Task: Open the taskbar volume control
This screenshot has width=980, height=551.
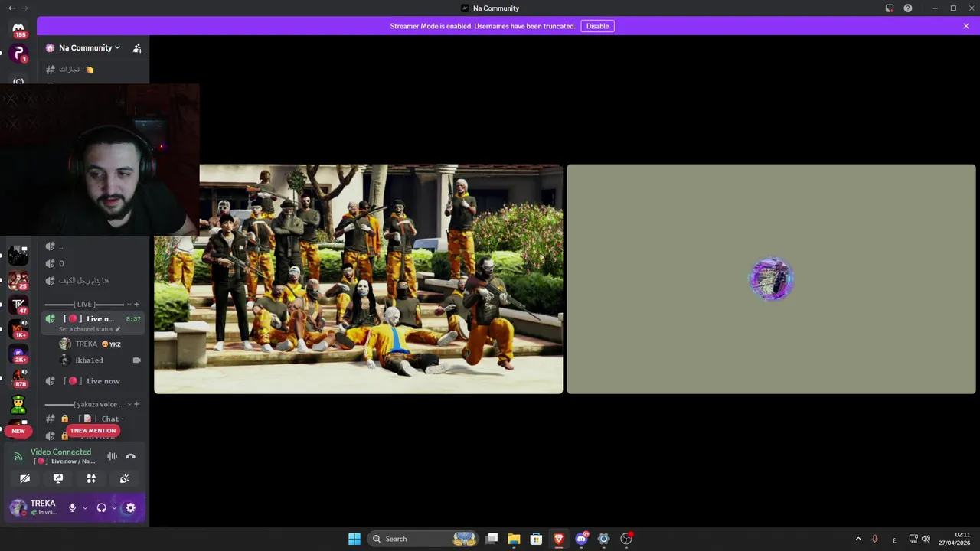Action: [x=926, y=539]
